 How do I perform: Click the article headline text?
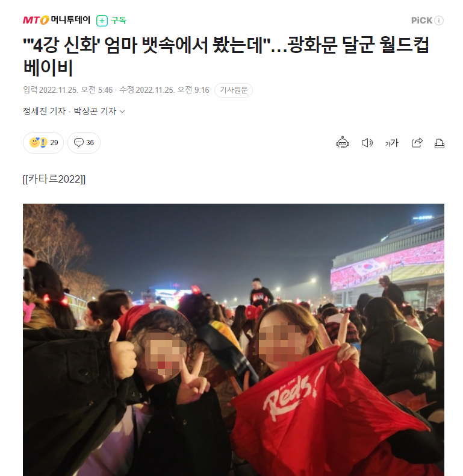point(226,56)
